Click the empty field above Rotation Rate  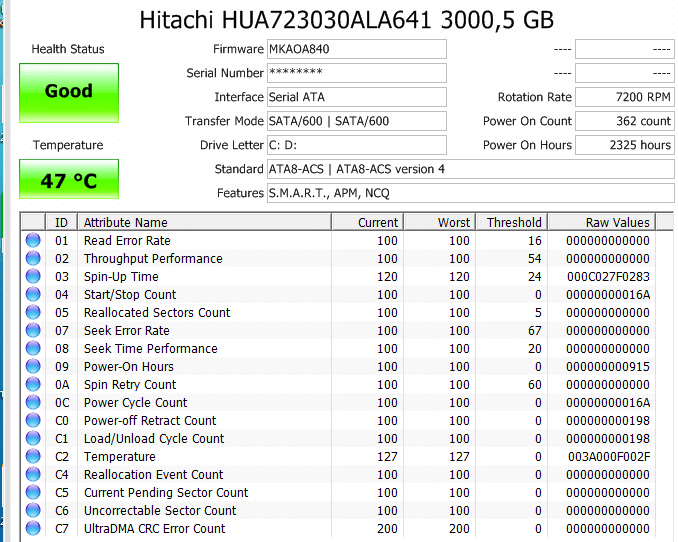click(x=624, y=73)
